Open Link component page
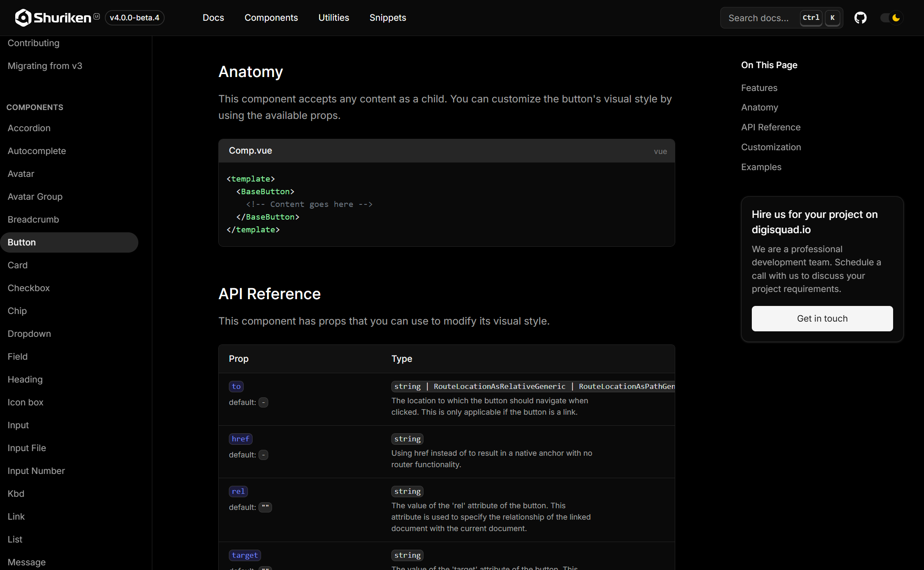The width and height of the screenshot is (924, 570). (x=16, y=517)
